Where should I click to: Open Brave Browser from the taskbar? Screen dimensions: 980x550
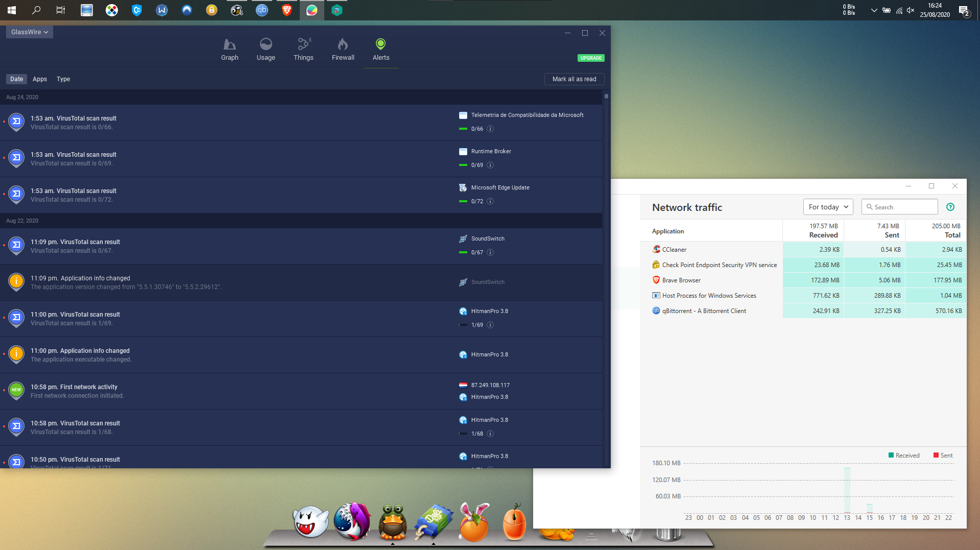tap(286, 10)
